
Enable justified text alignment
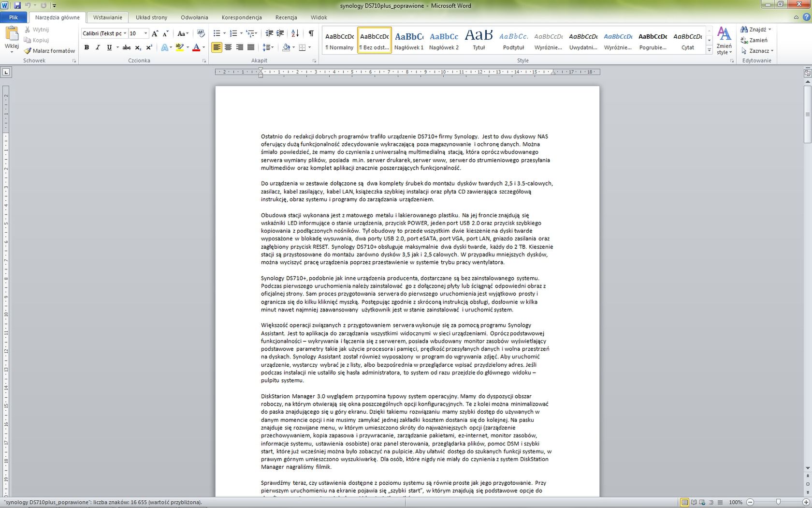251,47
